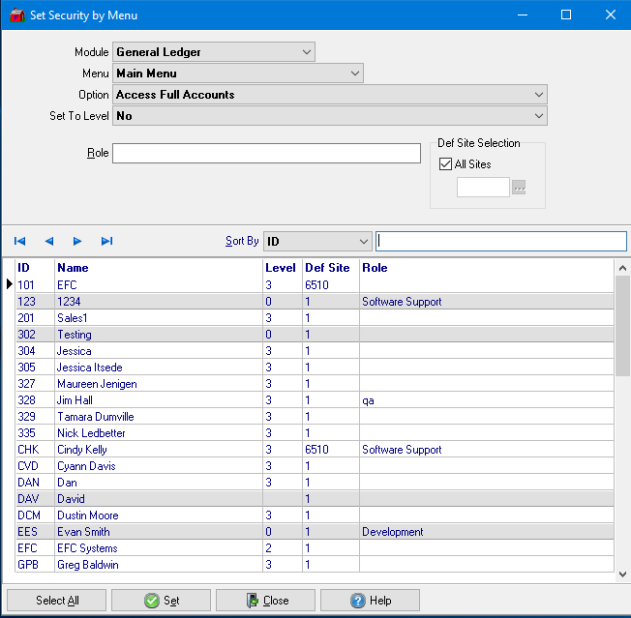Jump to last record arrow
Screen dimensions: 631x618
[x=107, y=241]
